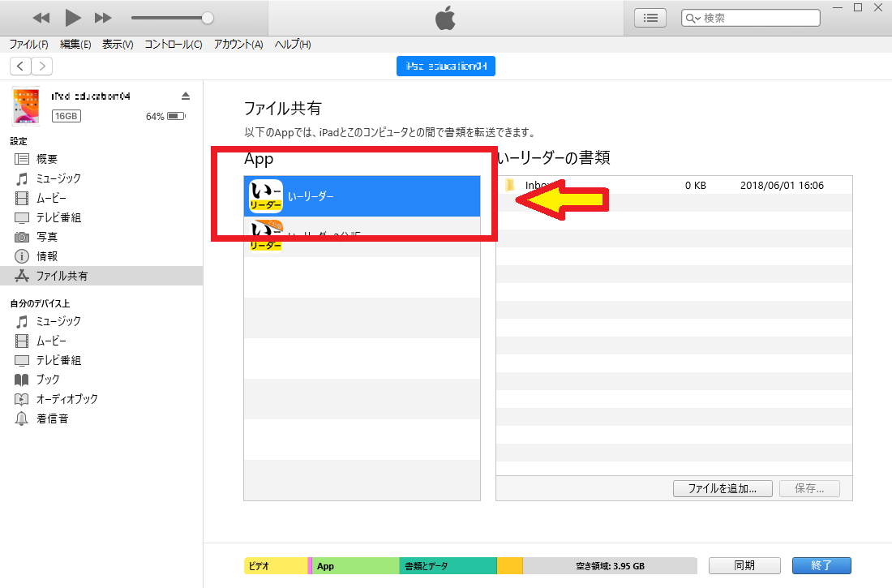892x588 pixels.
Task: Click the 同期 sync button
Action: click(x=744, y=565)
